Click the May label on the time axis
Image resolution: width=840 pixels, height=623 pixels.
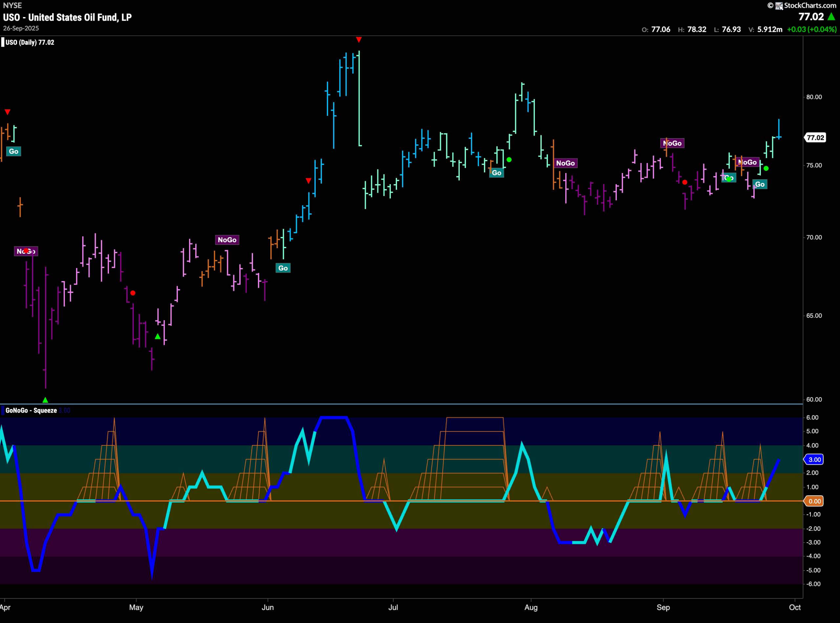(x=136, y=607)
